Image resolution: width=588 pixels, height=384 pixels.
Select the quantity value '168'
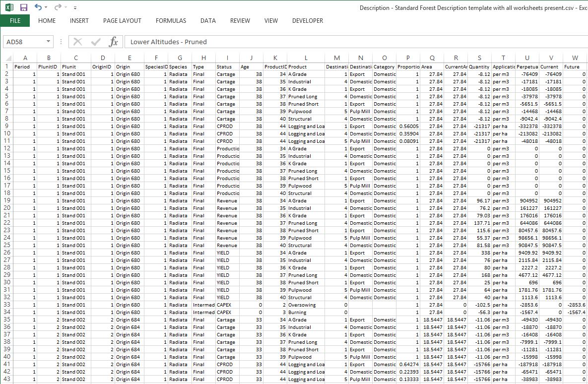tap(479, 275)
